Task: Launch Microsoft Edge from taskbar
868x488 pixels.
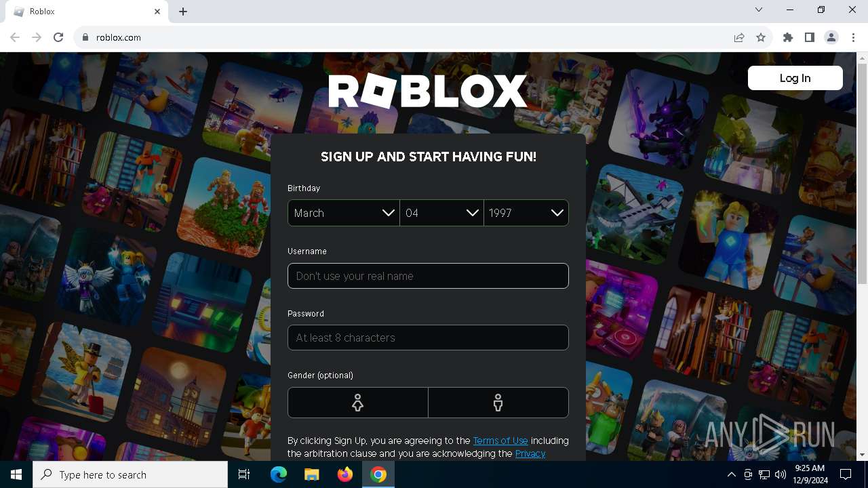Action: [x=278, y=474]
